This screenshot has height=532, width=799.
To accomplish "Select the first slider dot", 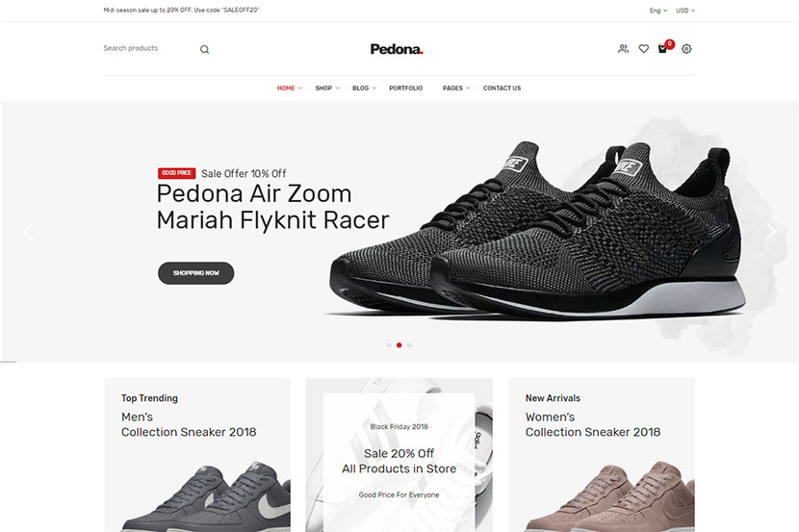I will click(389, 345).
